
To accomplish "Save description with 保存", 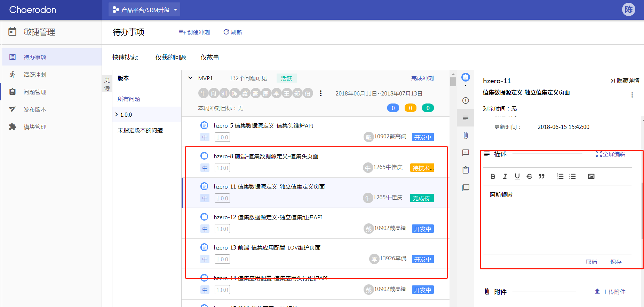I will pyautogui.click(x=616, y=262).
